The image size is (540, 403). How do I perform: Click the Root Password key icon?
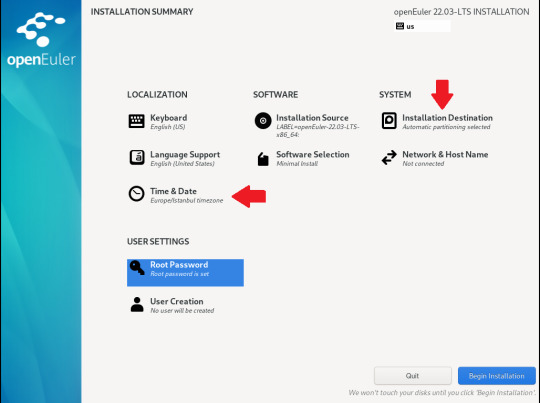click(137, 268)
